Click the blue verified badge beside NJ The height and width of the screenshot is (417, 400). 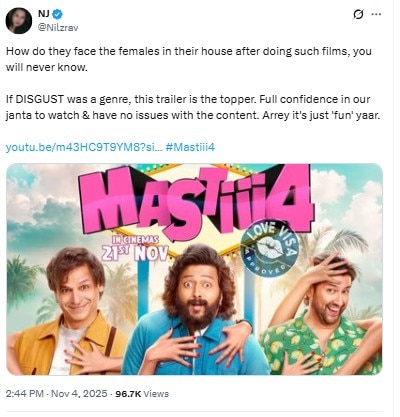[x=59, y=14]
